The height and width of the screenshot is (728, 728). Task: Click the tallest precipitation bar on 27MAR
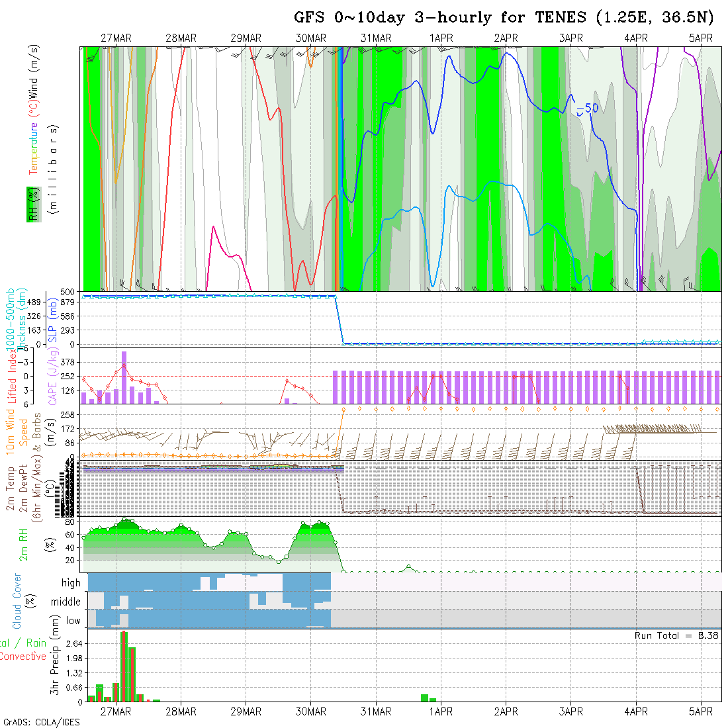point(124,667)
